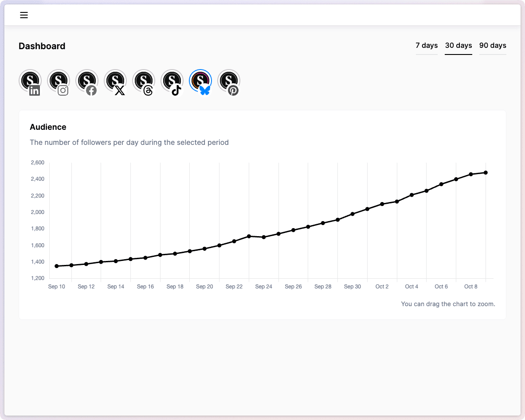Open the hamburger menu
This screenshot has height=420, width=525.
(24, 15)
